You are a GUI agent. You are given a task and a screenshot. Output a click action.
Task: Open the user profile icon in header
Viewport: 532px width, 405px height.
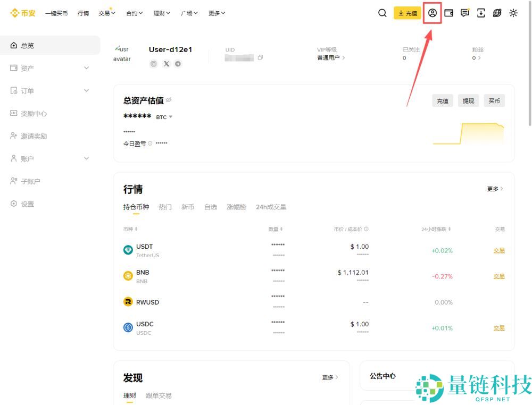point(433,13)
